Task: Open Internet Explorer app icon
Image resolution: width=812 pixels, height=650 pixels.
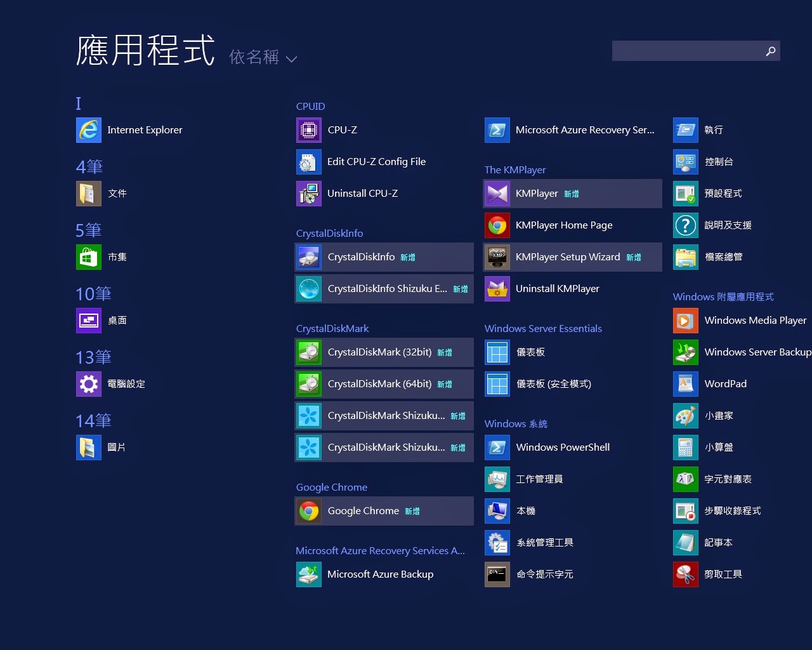Action: 89,130
